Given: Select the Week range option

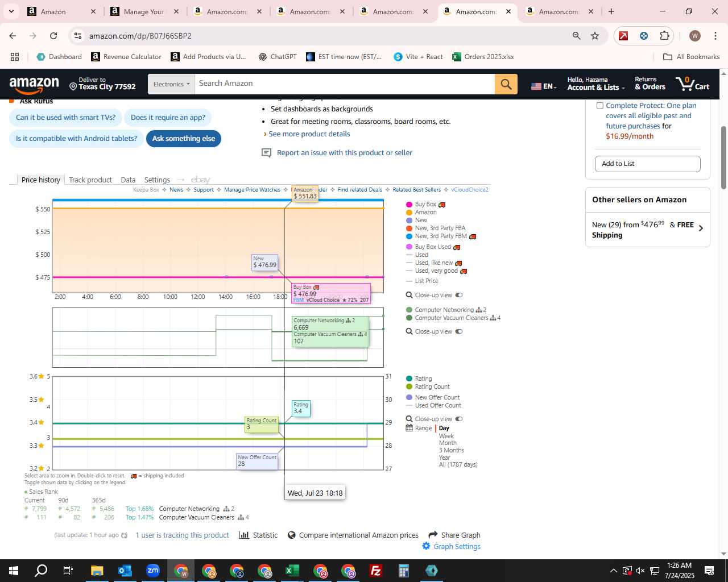Looking at the screenshot, I should pos(446,436).
